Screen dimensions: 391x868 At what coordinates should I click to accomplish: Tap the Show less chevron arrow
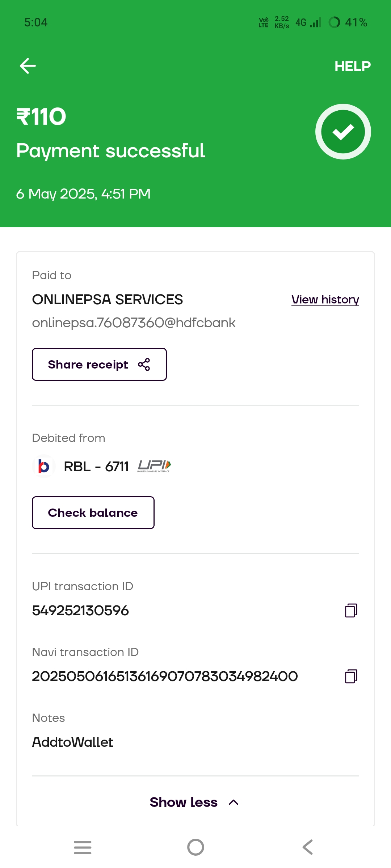(234, 802)
